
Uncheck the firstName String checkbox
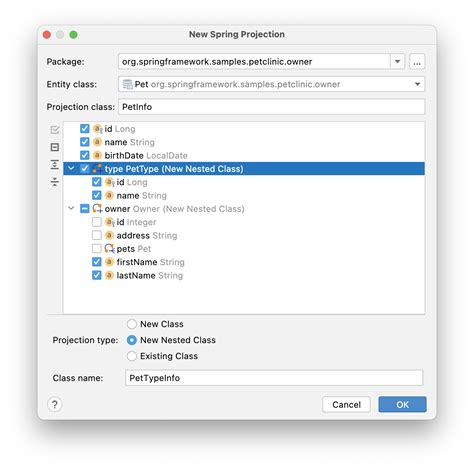click(97, 262)
